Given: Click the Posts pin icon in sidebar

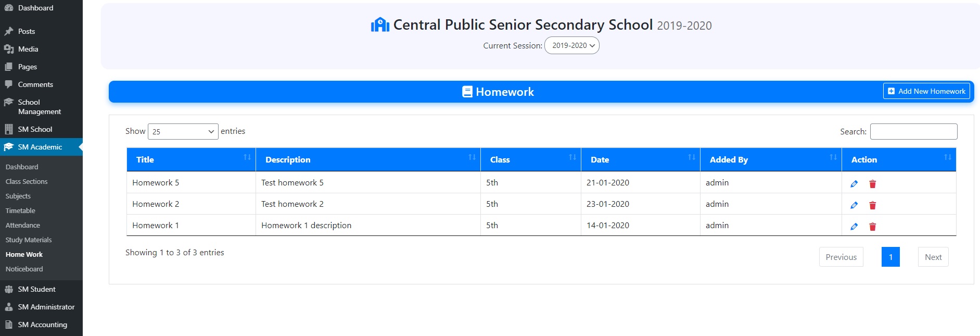Looking at the screenshot, I should 9,31.
